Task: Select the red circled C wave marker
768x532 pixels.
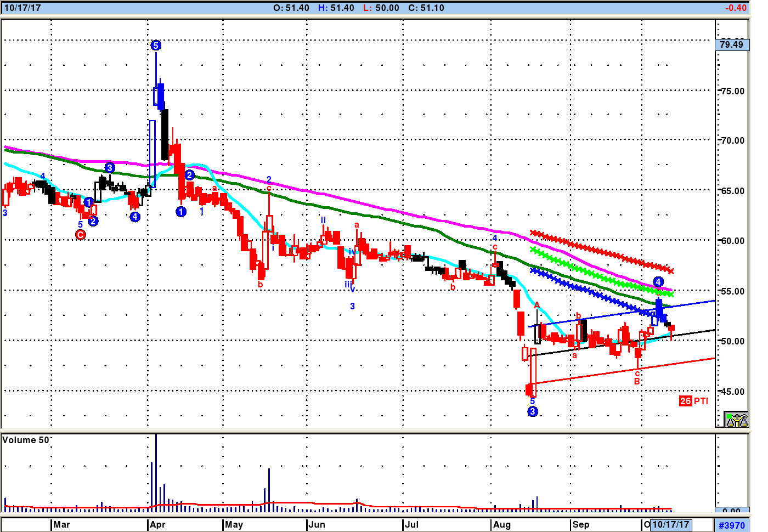Action: pyautogui.click(x=81, y=235)
